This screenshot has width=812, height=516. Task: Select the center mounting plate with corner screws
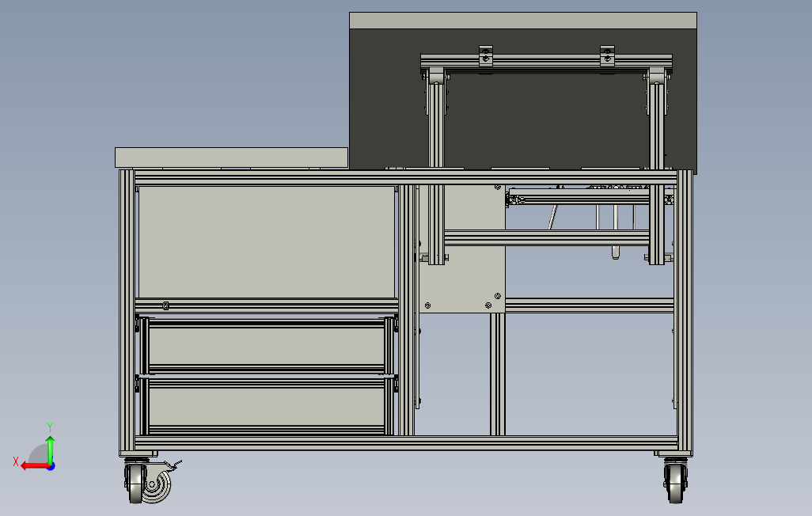pyautogui.click(x=461, y=249)
